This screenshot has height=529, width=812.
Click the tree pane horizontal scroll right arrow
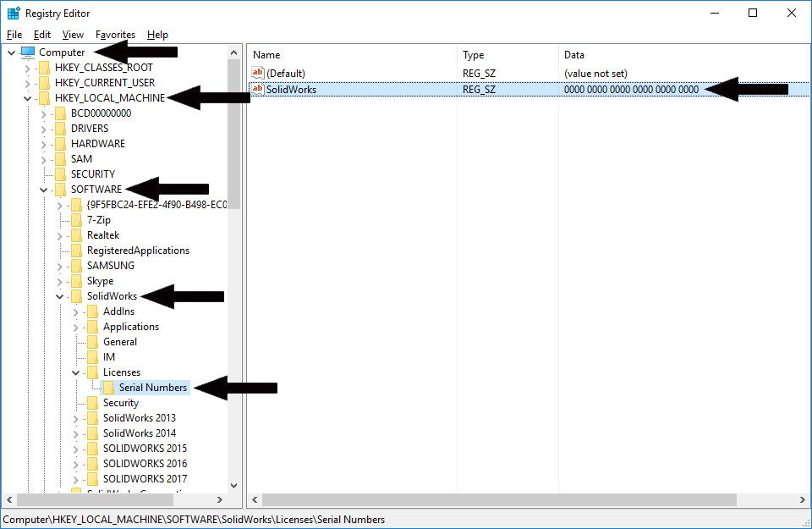[220, 499]
